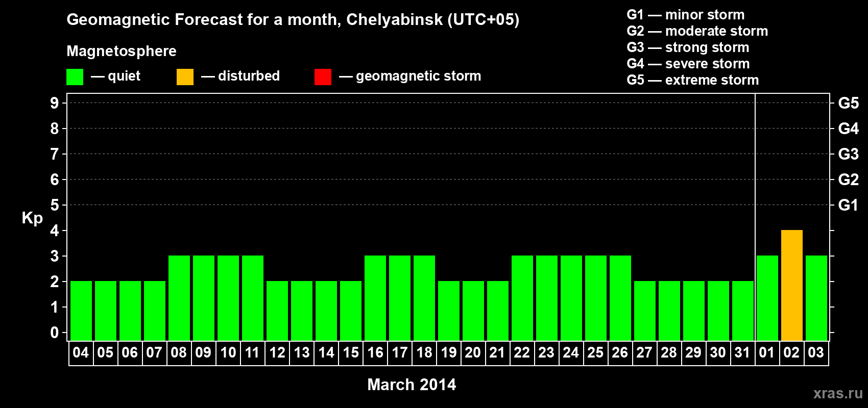Image resolution: width=868 pixels, height=408 pixels.
Task: Click the G5 storm level label
Action: point(848,103)
